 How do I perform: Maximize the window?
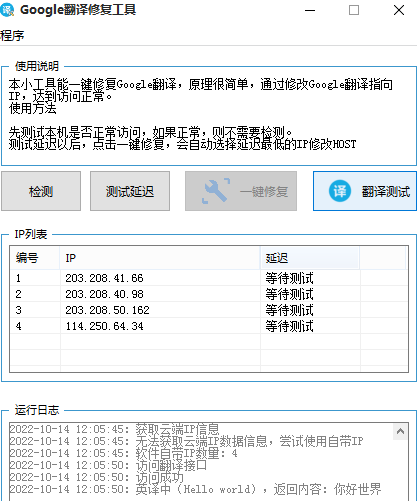point(354,10)
